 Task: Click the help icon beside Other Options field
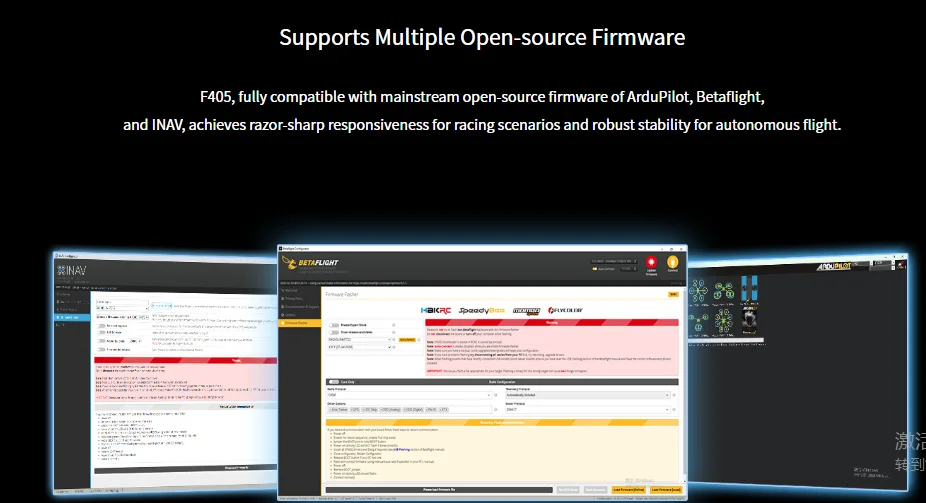click(x=495, y=410)
